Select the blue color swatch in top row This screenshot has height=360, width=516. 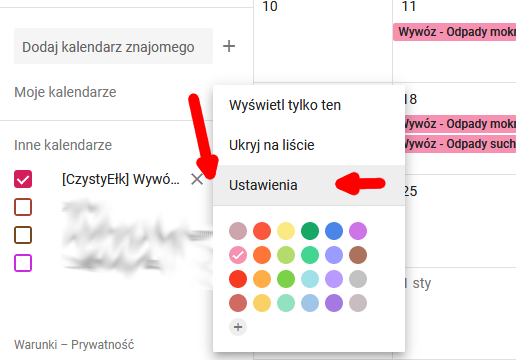[x=334, y=231]
